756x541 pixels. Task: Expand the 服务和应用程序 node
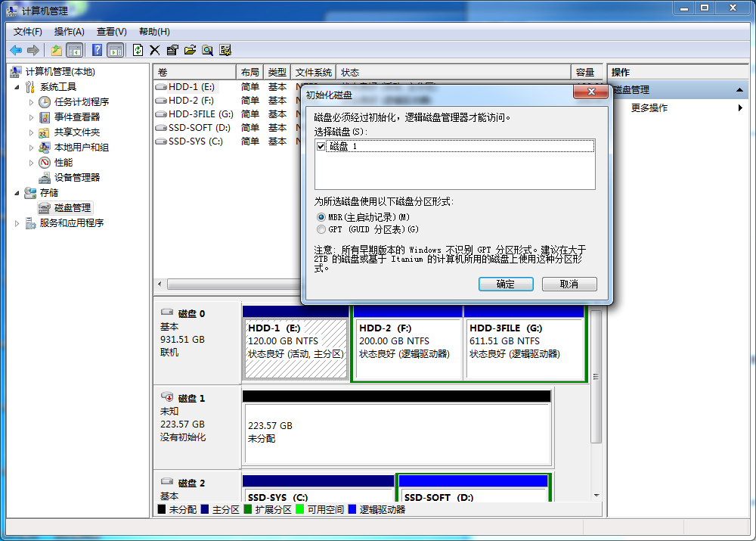(x=17, y=223)
